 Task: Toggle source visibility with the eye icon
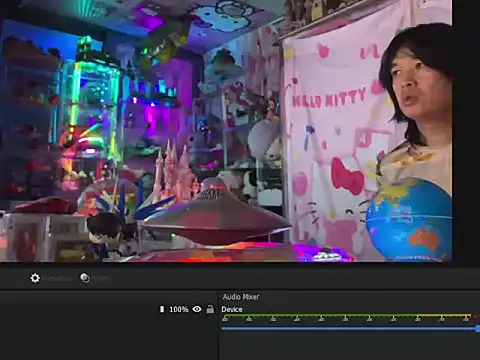[x=197, y=309]
